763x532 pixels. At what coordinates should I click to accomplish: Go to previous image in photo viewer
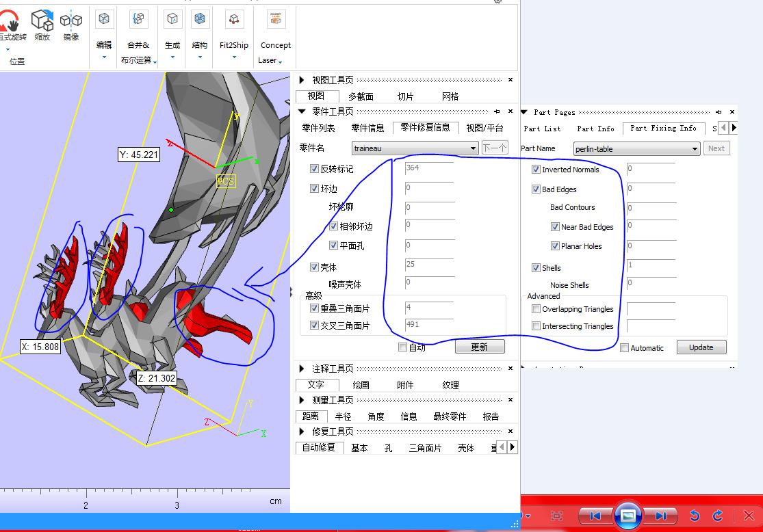[x=595, y=516]
